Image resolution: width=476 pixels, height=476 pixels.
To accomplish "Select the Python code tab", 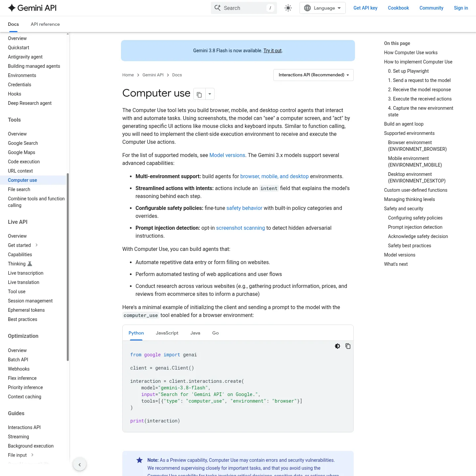I will [136, 333].
